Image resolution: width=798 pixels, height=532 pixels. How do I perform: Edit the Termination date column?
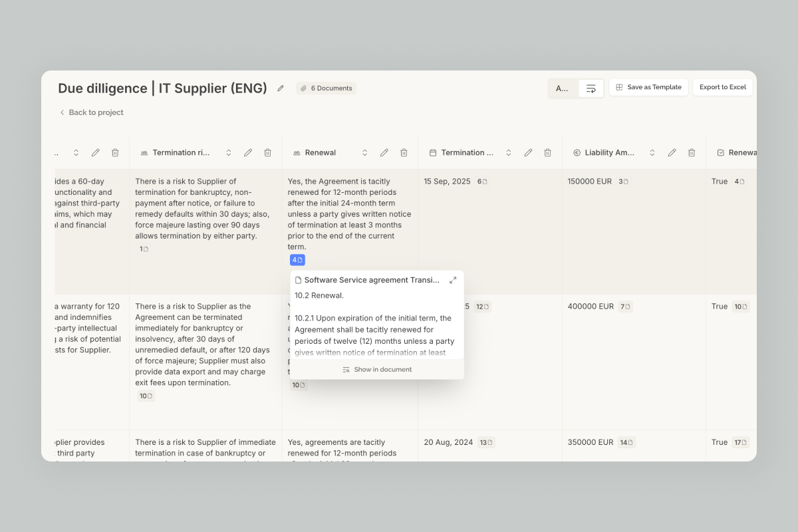[528, 153]
